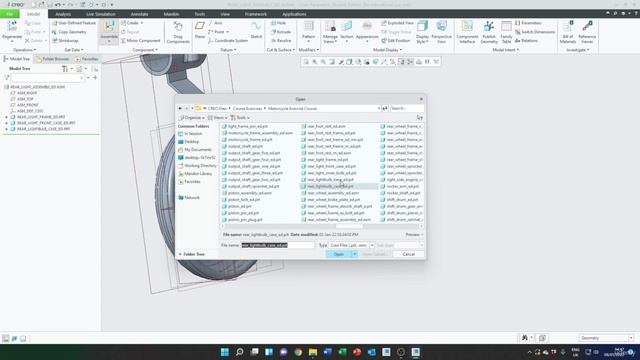Viewport: 640px width, 360px height.
Task: Open the Bill of Materials icon
Action: [568, 27]
